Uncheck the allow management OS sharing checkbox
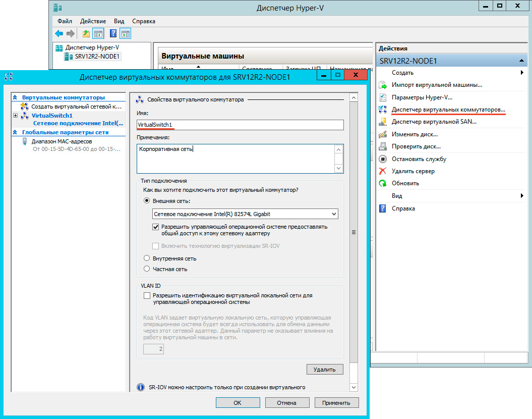The width and height of the screenshot is (532, 419). click(156, 227)
